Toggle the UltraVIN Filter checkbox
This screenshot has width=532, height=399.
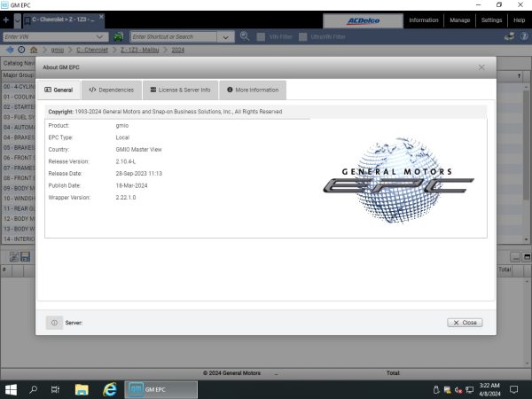[303, 36]
